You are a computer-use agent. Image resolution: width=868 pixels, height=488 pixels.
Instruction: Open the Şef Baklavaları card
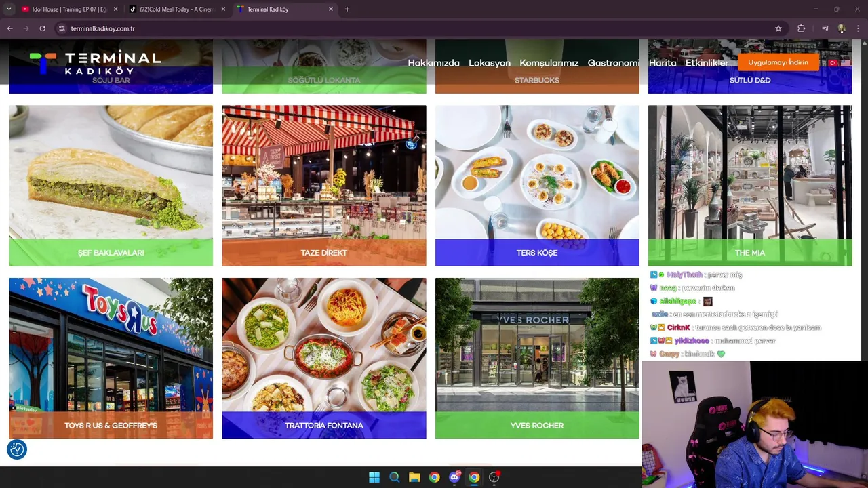[x=111, y=185]
